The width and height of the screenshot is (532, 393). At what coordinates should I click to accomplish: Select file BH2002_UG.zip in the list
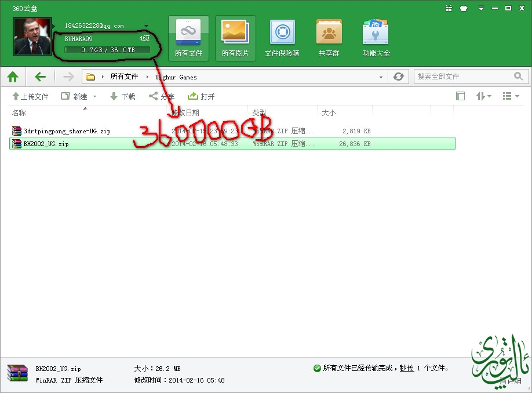coord(46,144)
